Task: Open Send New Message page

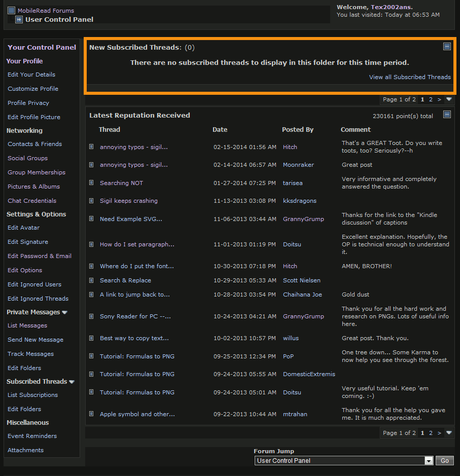Action: coord(36,340)
